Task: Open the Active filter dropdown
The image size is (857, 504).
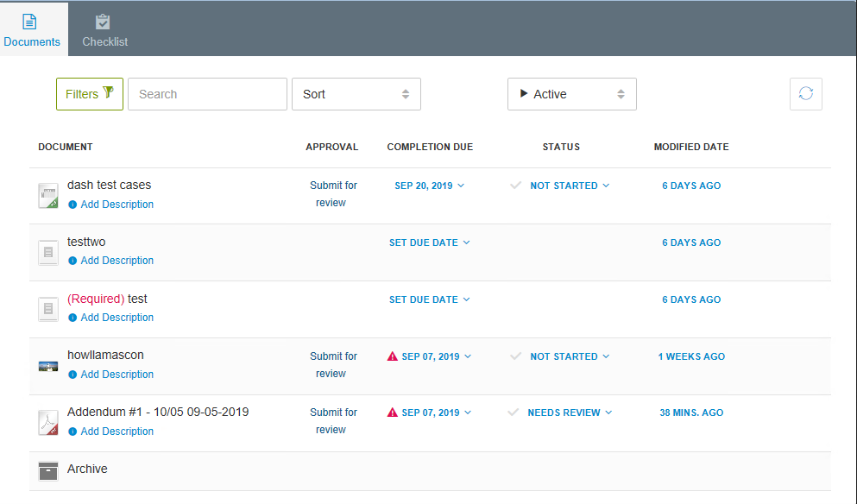Action: (571, 93)
